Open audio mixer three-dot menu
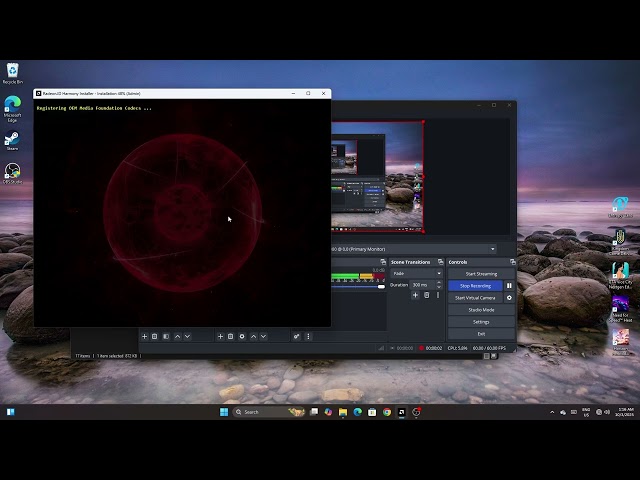 [308, 336]
